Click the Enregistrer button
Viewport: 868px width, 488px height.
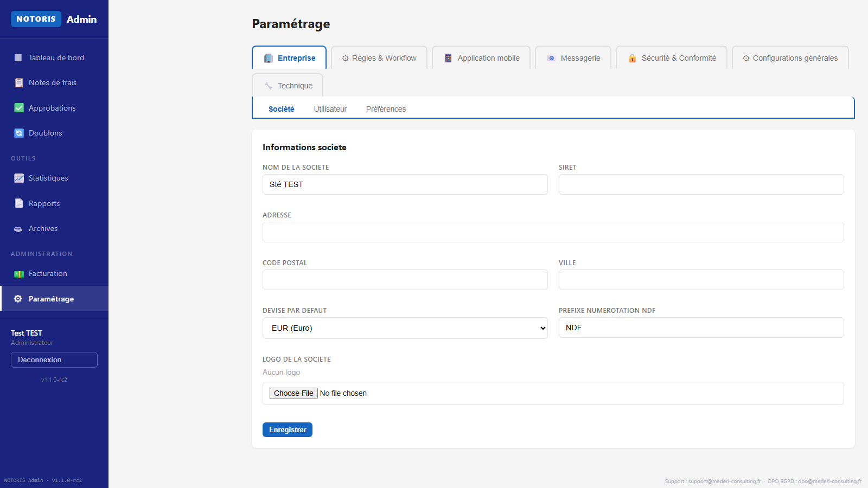click(288, 429)
